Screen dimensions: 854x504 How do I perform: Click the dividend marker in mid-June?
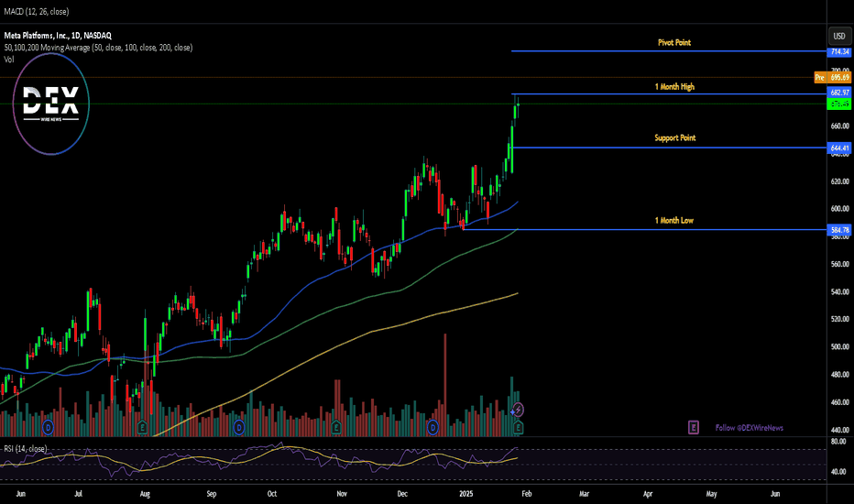(x=48, y=428)
